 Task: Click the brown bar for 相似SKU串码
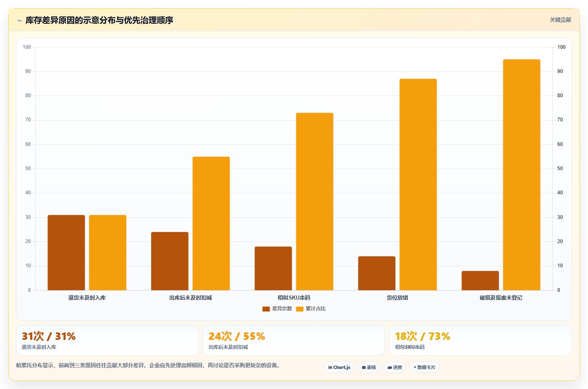tap(273, 268)
